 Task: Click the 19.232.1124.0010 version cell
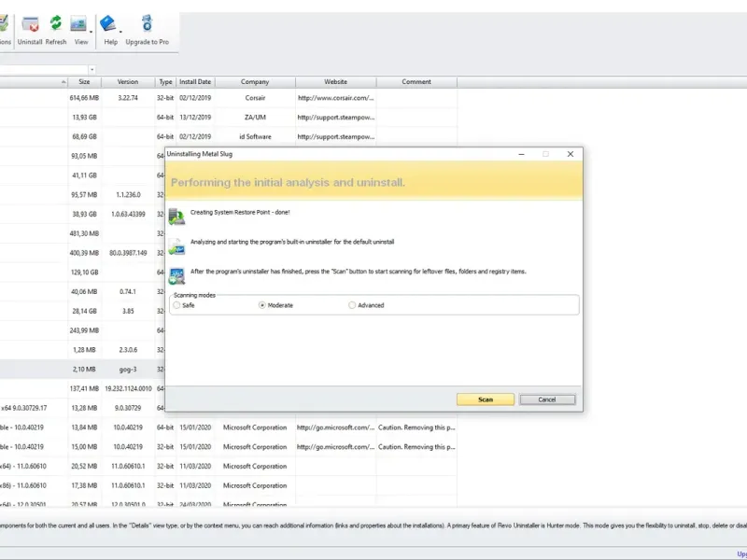coord(128,388)
